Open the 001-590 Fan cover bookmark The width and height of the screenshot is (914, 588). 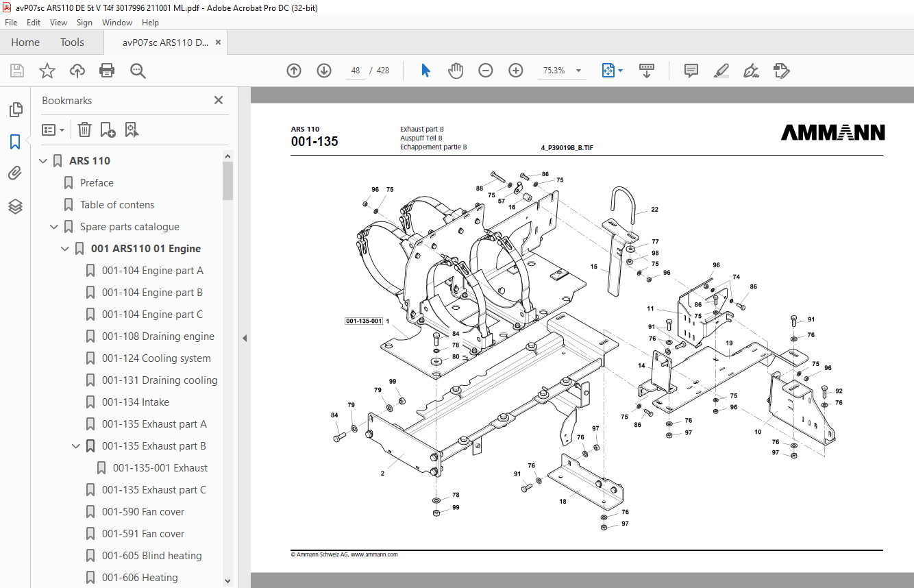click(x=143, y=512)
